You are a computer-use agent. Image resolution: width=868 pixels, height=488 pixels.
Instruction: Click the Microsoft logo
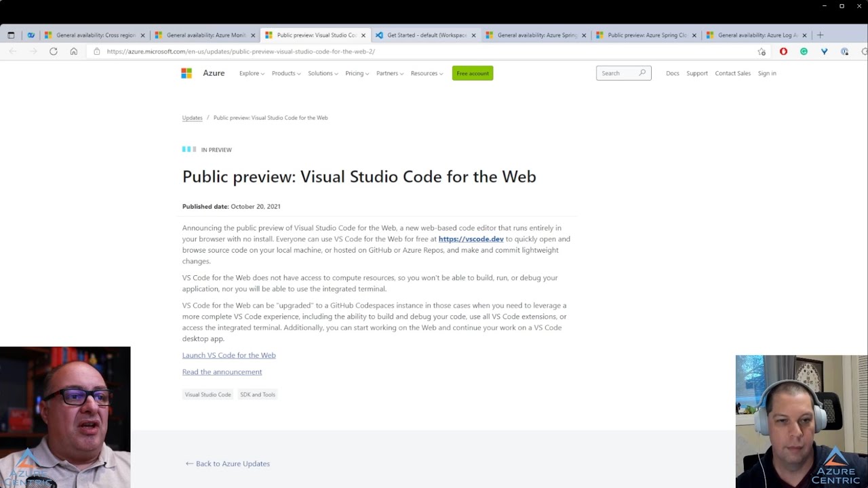186,73
